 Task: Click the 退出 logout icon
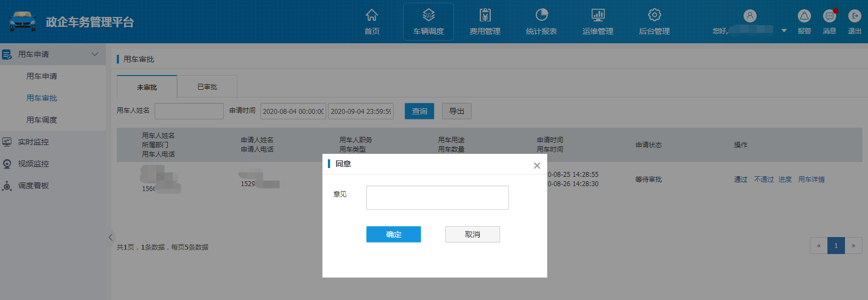click(x=854, y=16)
